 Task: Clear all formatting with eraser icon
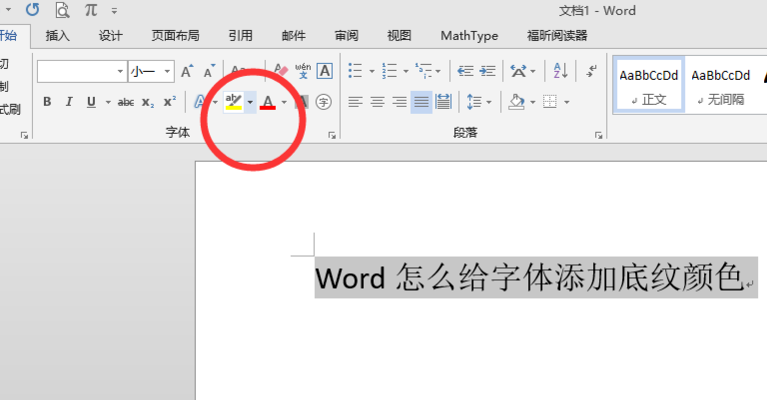tap(281, 71)
